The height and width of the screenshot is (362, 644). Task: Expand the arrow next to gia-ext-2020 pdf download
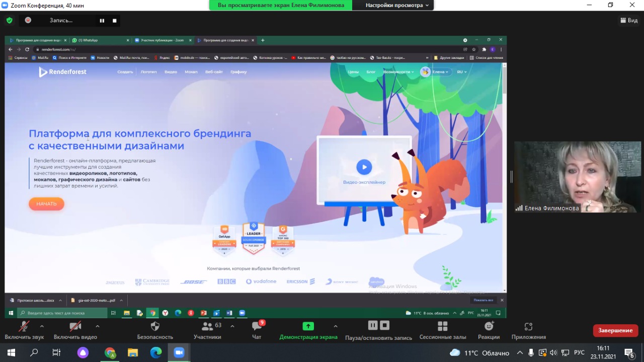(122, 300)
